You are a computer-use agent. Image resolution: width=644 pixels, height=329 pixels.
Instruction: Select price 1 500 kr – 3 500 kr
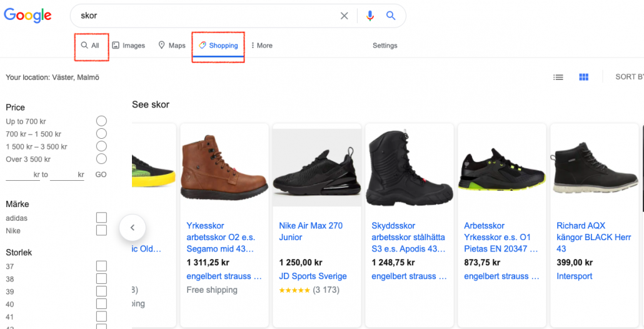pos(101,146)
